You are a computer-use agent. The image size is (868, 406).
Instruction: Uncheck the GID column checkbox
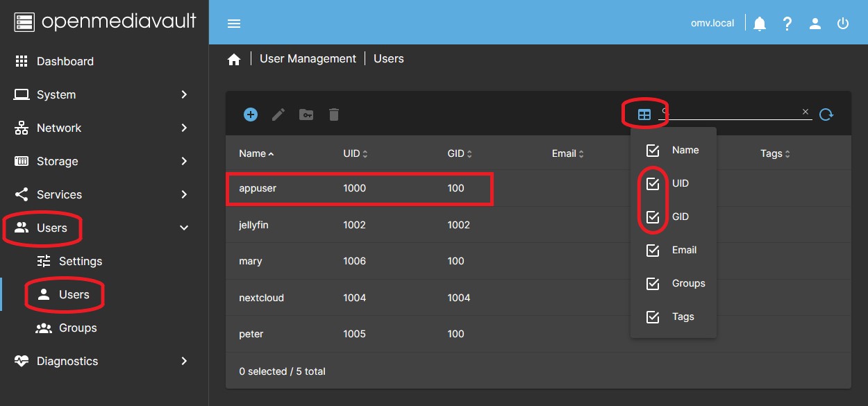click(653, 217)
